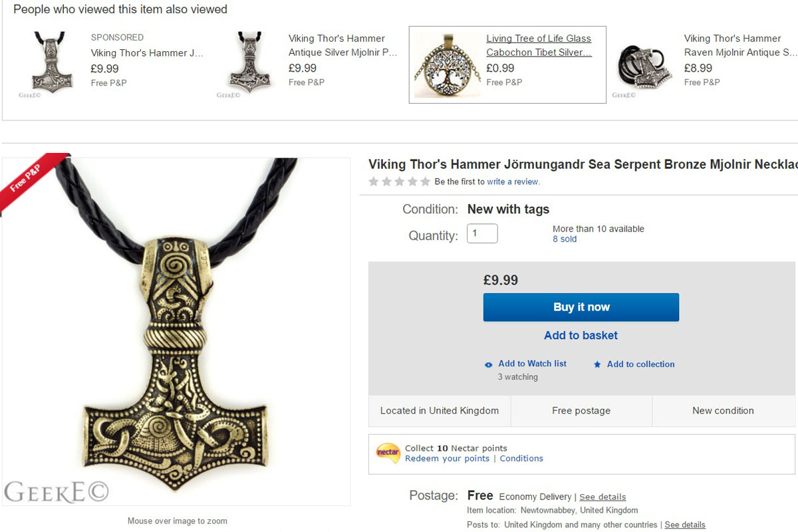This screenshot has height=532, width=798.
Task: Click the first rating star
Action: pos(373,181)
